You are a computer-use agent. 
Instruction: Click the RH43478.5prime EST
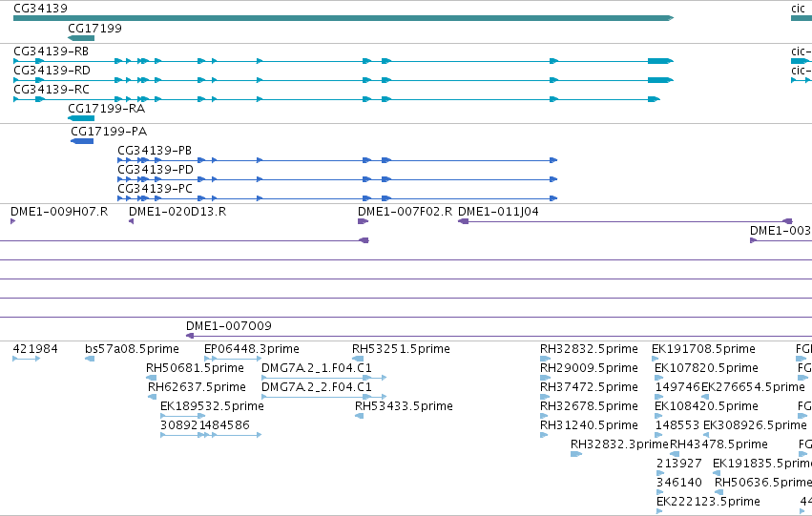pos(675,454)
